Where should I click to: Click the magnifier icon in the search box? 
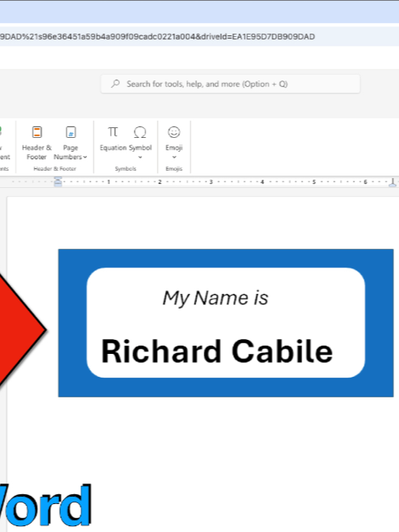point(116,84)
